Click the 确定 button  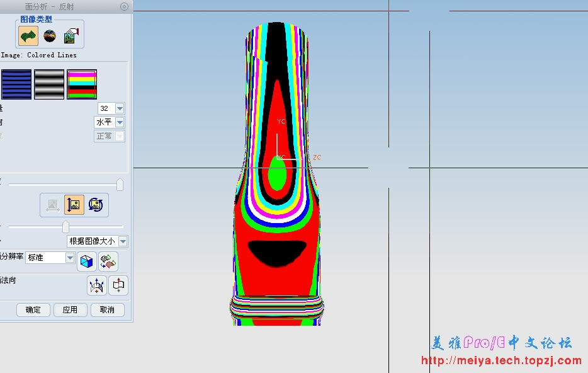point(33,309)
